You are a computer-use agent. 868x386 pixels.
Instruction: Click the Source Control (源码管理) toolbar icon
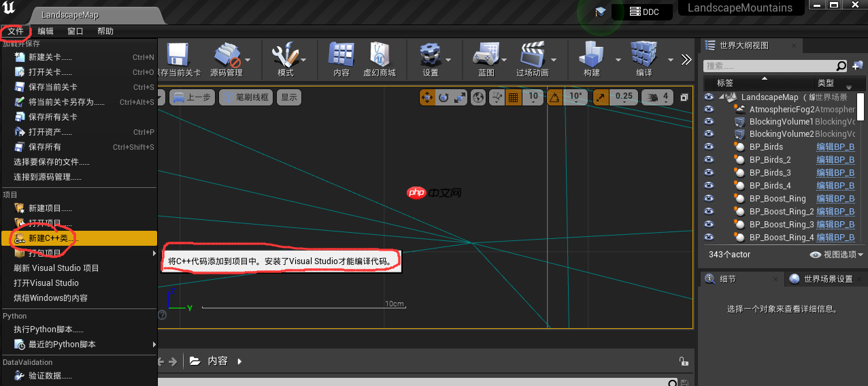(x=226, y=54)
